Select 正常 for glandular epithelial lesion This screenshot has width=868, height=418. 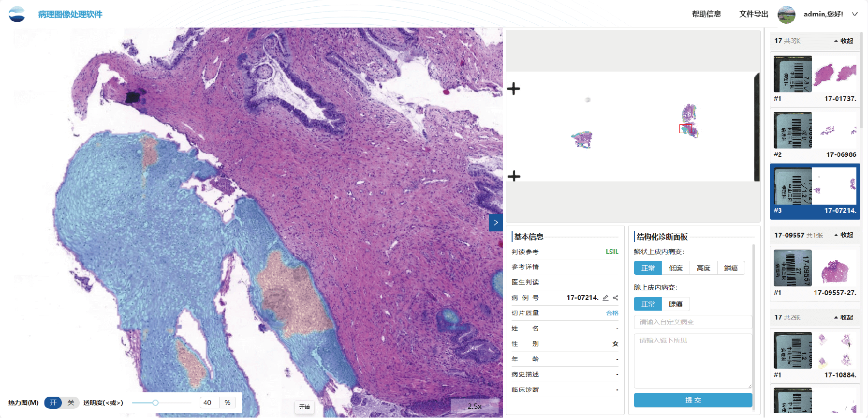[648, 304]
